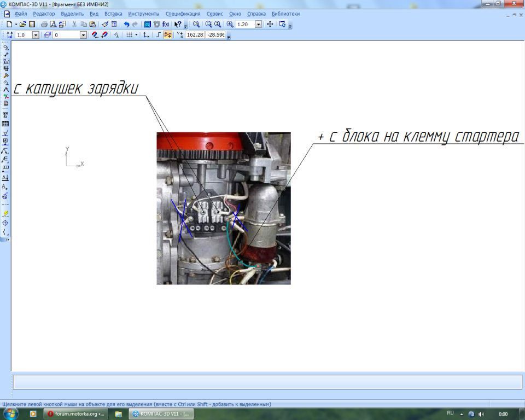Screen dimensions: 525x420
Task: Click the X coordinate field showing 162.28
Action: pyautogui.click(x=195, y=35)
